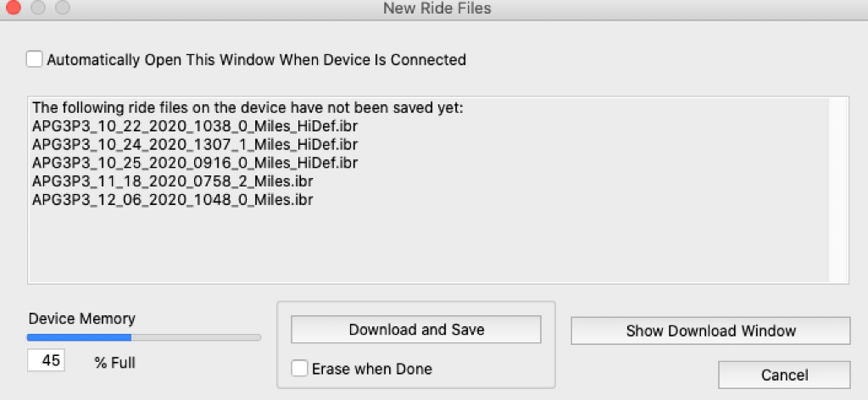Click the % Full label
This screenshot has height=400, width=868.
[x=114, y=363]
